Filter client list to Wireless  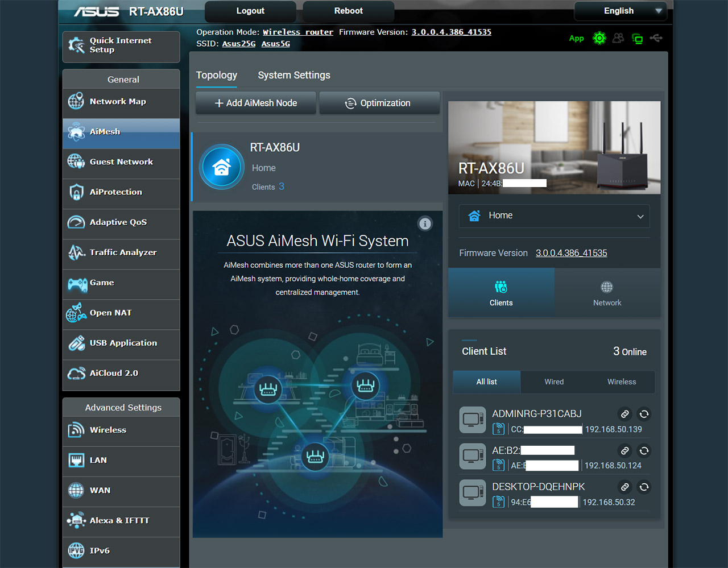point(622,382)
